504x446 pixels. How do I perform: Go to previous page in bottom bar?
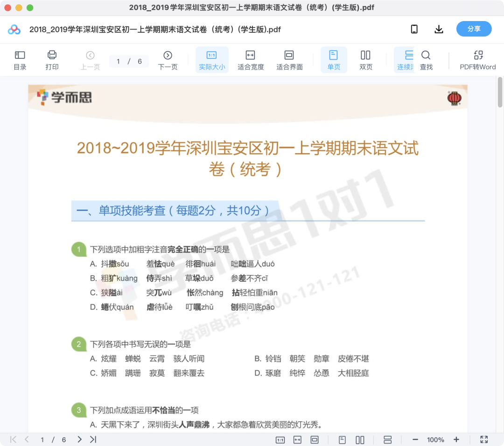pyautogui.click(x=27, y=439)
